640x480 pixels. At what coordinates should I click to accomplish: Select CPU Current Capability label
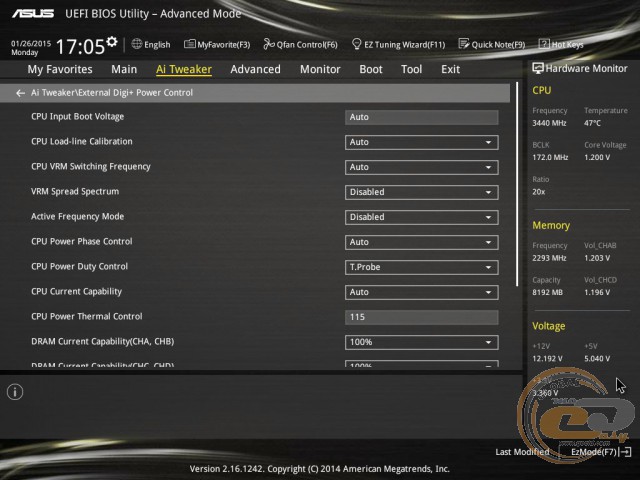[x=76, y=291]
